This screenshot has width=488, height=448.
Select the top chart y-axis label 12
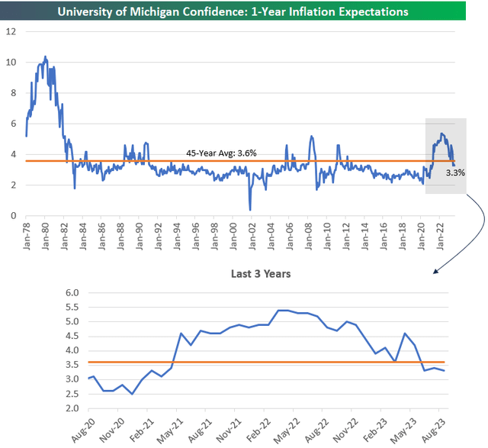[x=11, y=31]
